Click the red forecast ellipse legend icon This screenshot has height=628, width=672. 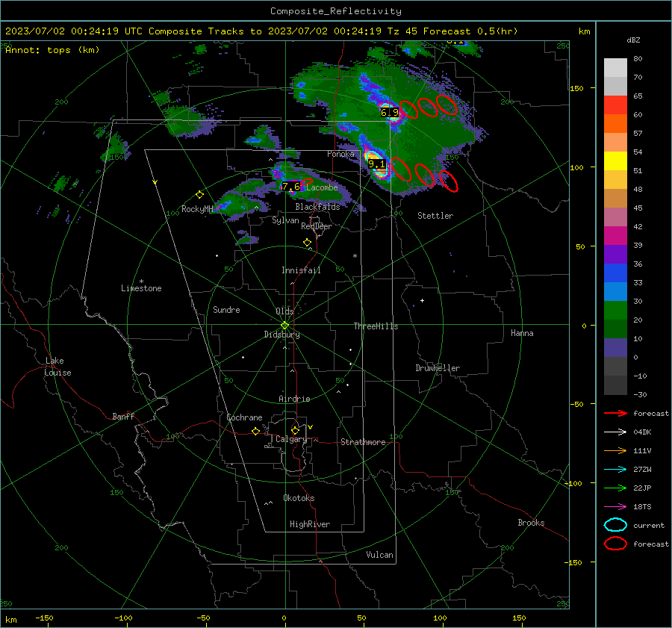tap(615, 544)
